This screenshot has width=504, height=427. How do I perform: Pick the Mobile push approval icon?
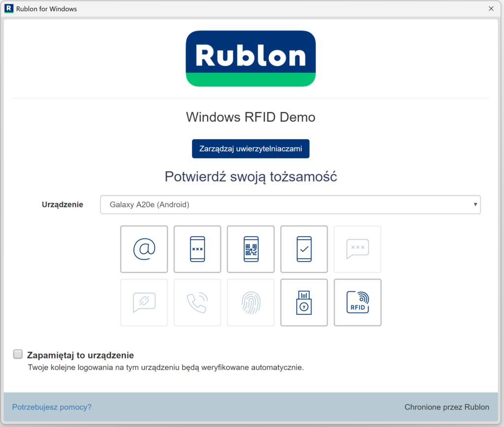click(x=304, y=249)
